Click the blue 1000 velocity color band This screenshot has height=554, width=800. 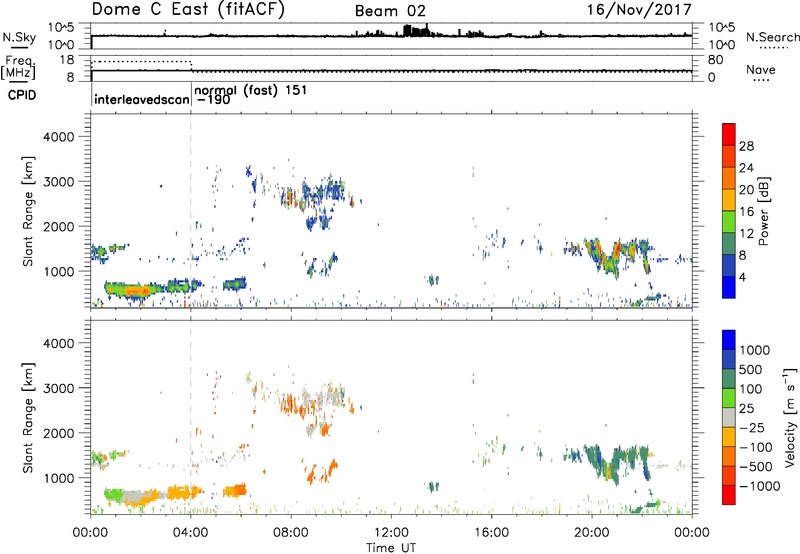729,340
